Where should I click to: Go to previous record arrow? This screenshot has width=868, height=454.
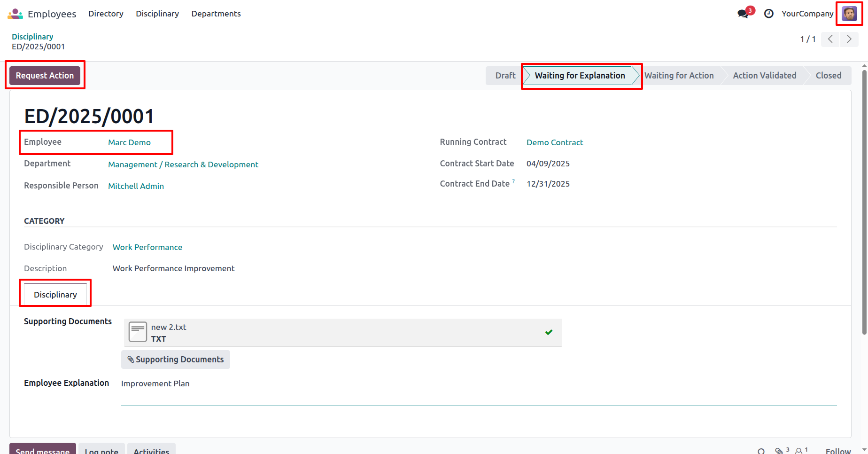(830, 39)
